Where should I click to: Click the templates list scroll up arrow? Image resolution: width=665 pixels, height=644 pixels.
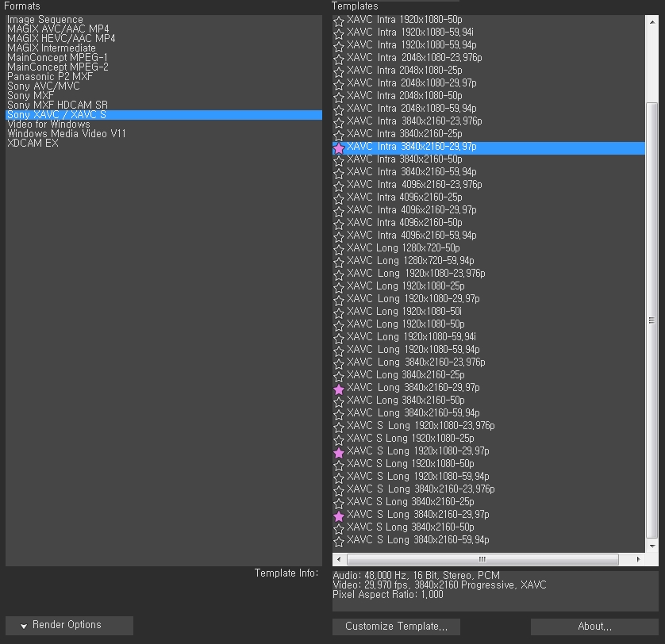[652, 22]
